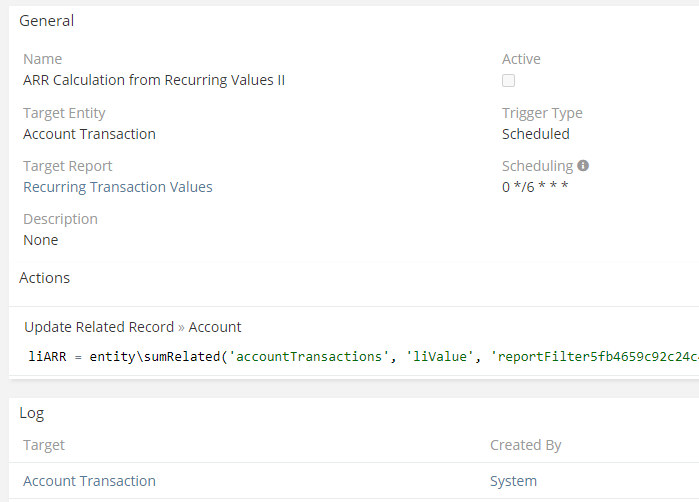The image size is (699, 502).
Task: Click the Target Entity value Account Transaction
Action: (89, 134)
